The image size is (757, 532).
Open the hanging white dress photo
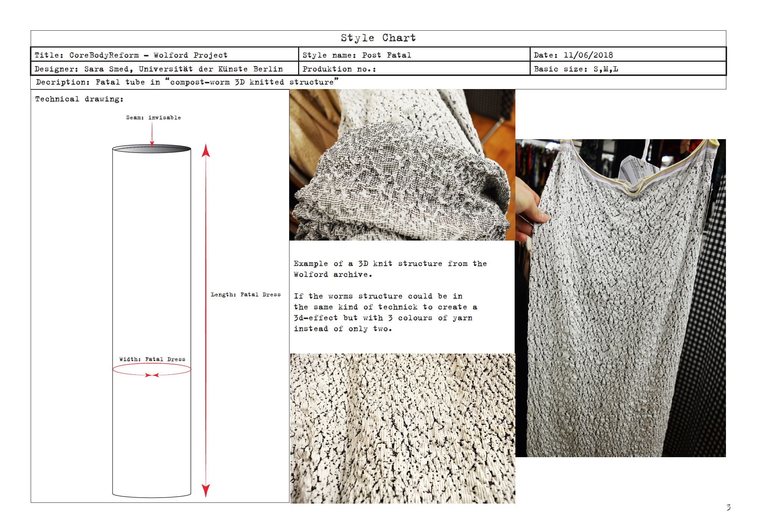(x=620, y=298)
